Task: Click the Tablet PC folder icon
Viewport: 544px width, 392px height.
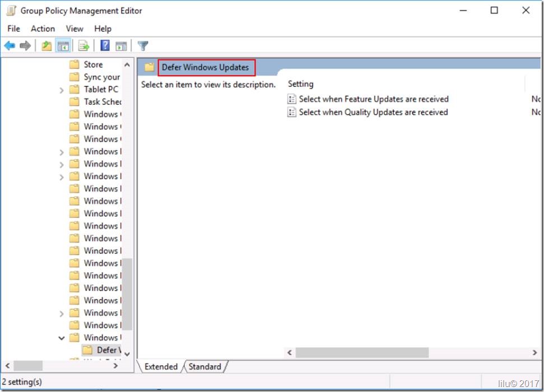Action: click(x=75, y=90)
